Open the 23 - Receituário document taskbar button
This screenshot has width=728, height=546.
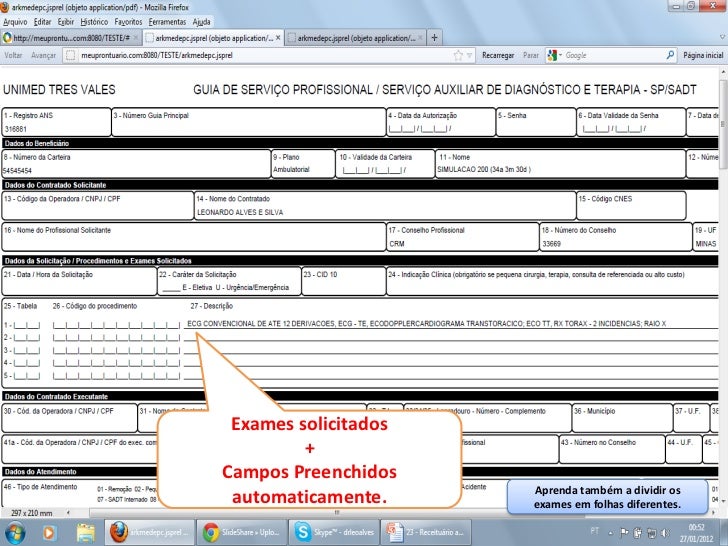(425, 533)
